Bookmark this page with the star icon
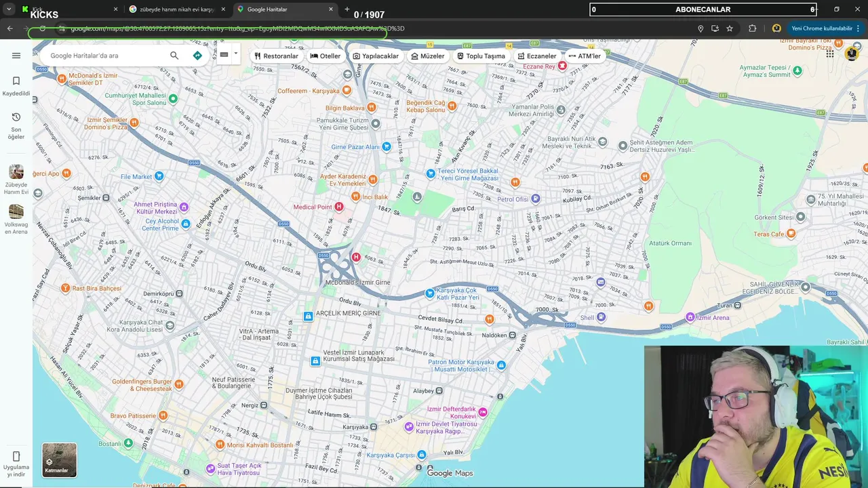Screen dimensions: 868x488 [730, 28]
